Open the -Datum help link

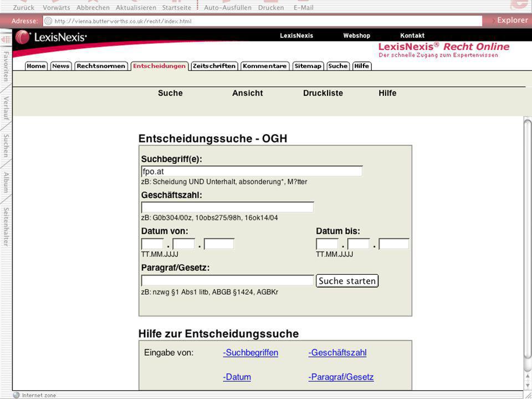pyautogui.click(x=237, y=377)
